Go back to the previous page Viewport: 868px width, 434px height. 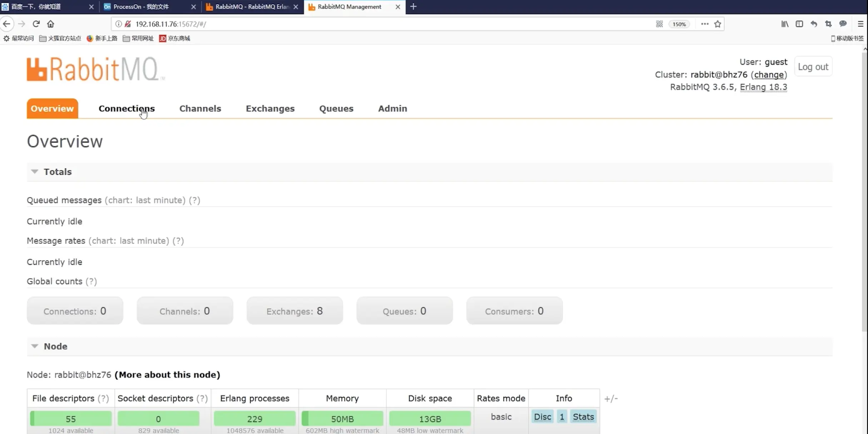(x=7, y=24)
